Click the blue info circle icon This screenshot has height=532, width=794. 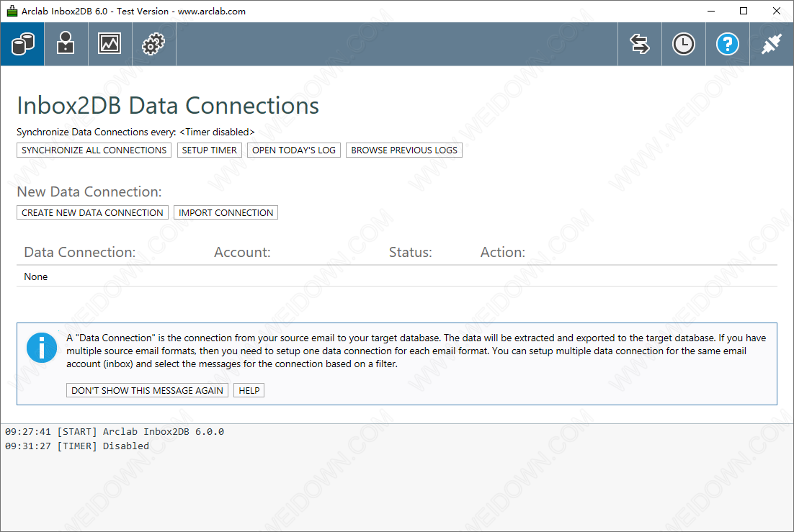pos(42,348)
